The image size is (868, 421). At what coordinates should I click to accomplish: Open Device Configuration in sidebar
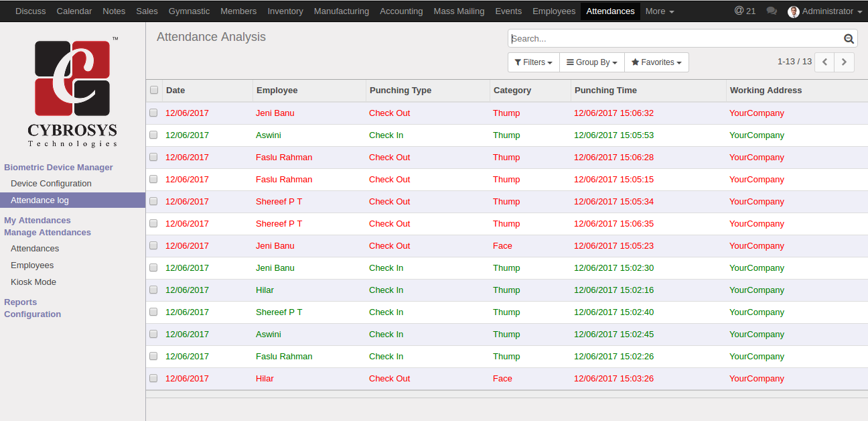[51, 184]
